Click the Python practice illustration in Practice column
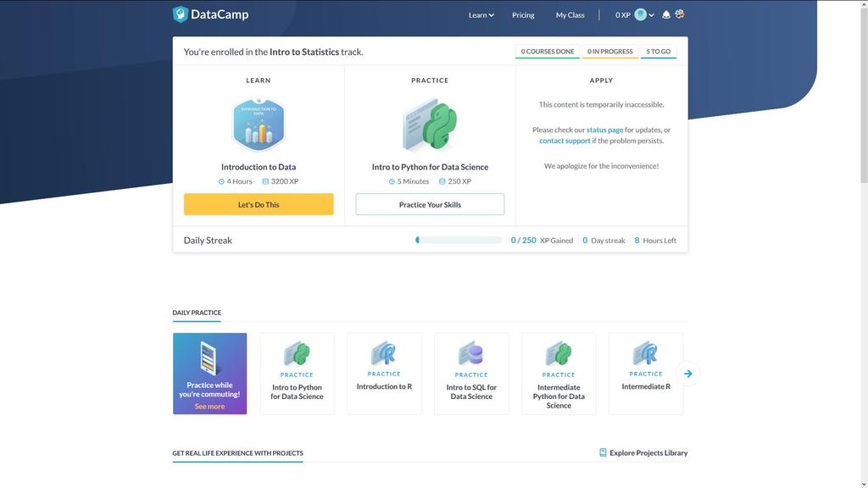868x488 pixels. 430,125
